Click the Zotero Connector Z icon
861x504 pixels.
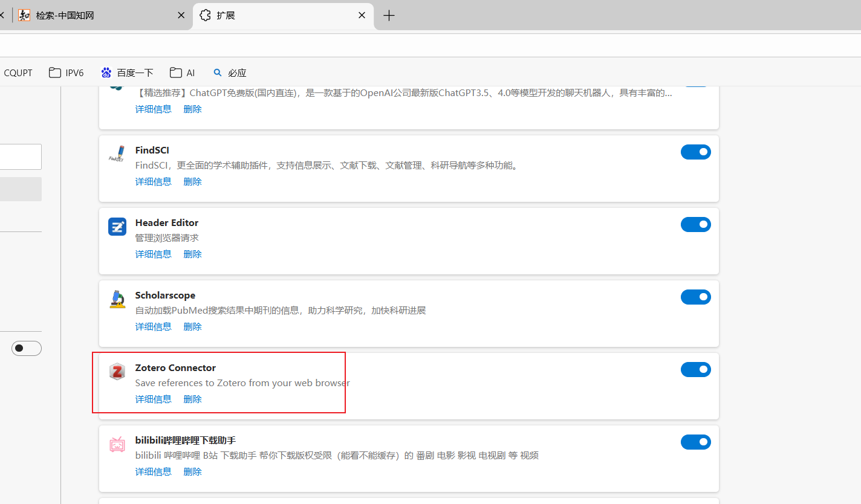117,371
